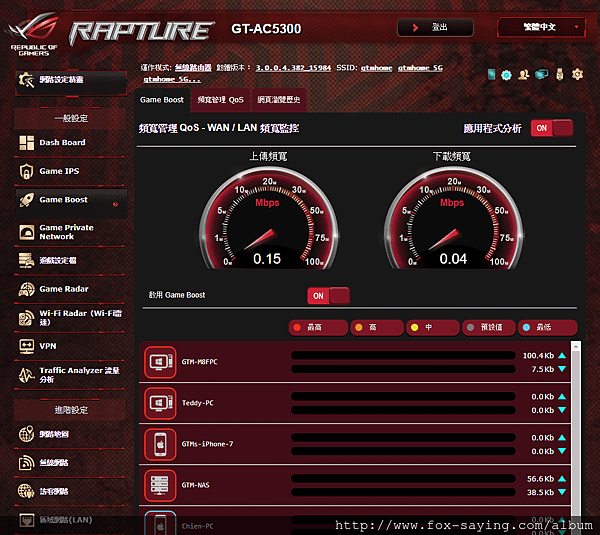Open Traffic Analyzer 流量分析 icon

[27, 375]
